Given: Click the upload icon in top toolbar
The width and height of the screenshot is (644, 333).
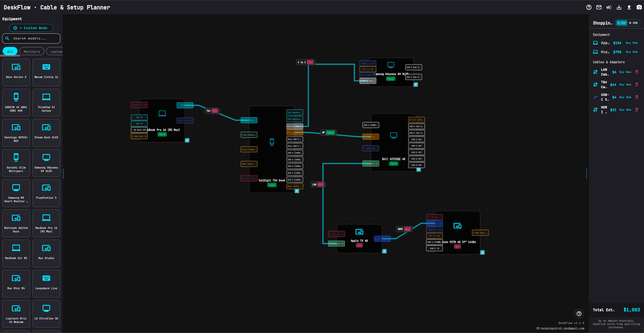Looking at the screenshot, I should pos(629,7).
